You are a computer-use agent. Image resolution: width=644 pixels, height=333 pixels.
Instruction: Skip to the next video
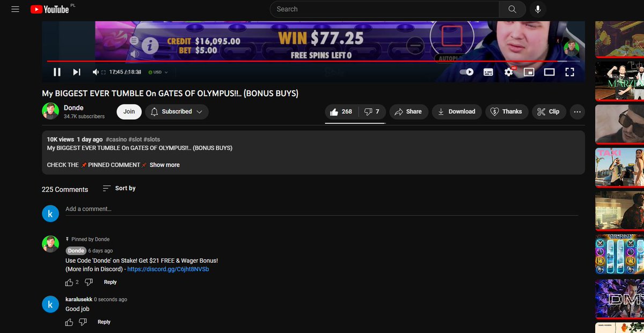click(x=77, y=72)
